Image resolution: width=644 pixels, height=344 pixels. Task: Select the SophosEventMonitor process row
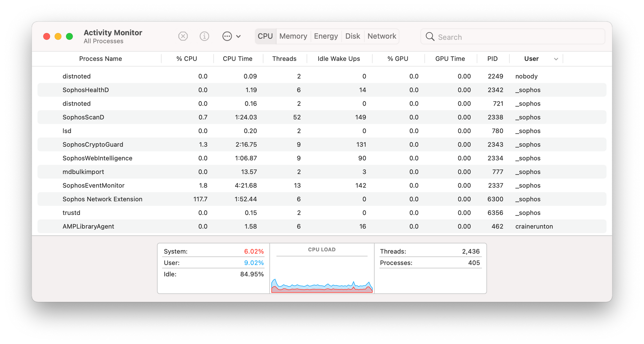[x=322, y=185]
